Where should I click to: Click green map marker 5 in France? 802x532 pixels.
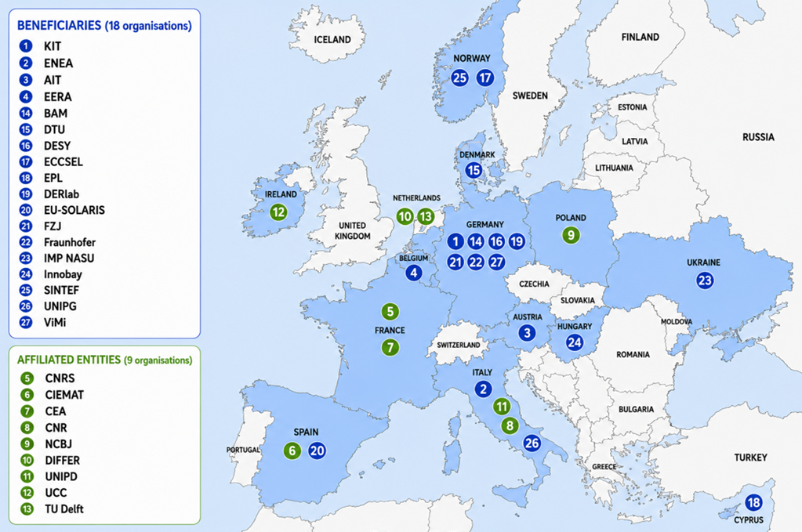click(x=390, y=311)
